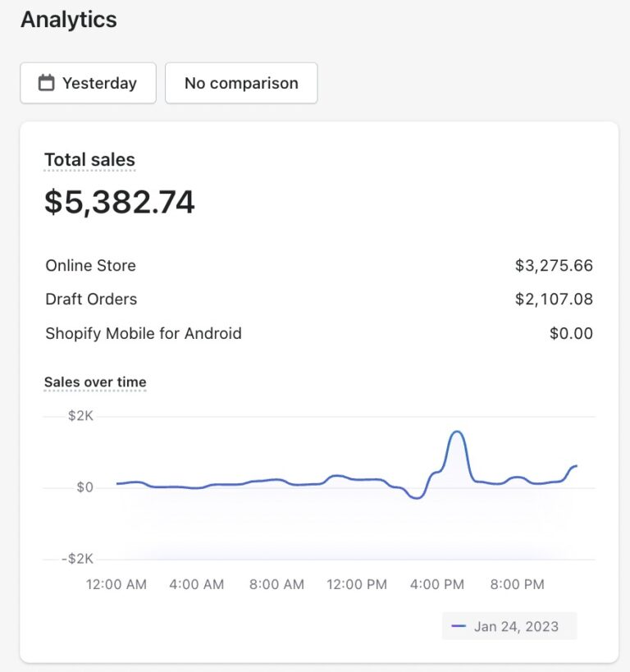Select the Draft Orders sales row
Screen dimensions: 630x672
pos(319,299)
